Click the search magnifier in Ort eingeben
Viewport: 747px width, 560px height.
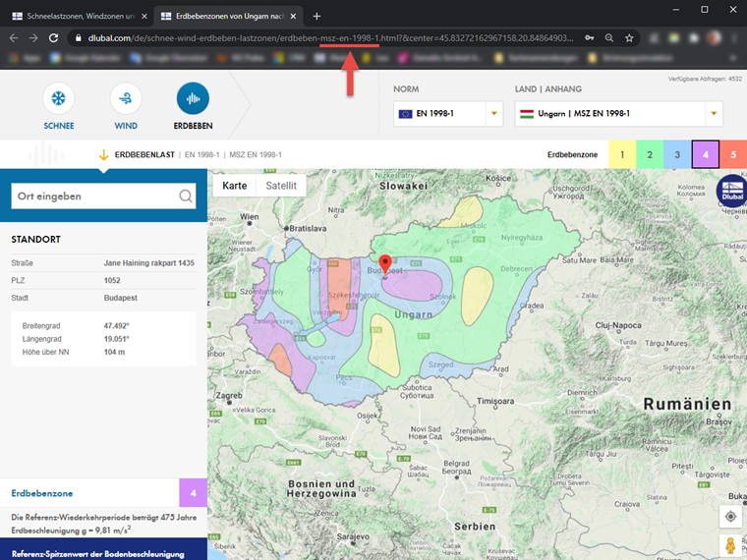point(186,196)
